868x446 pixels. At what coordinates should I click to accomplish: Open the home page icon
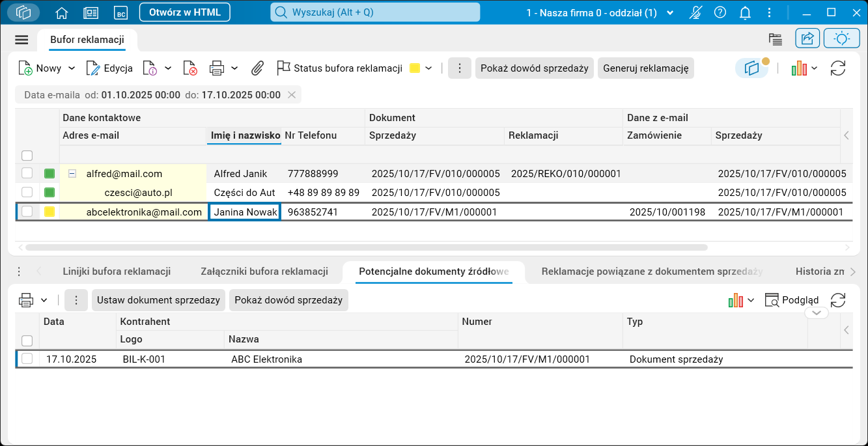point(62,12)
